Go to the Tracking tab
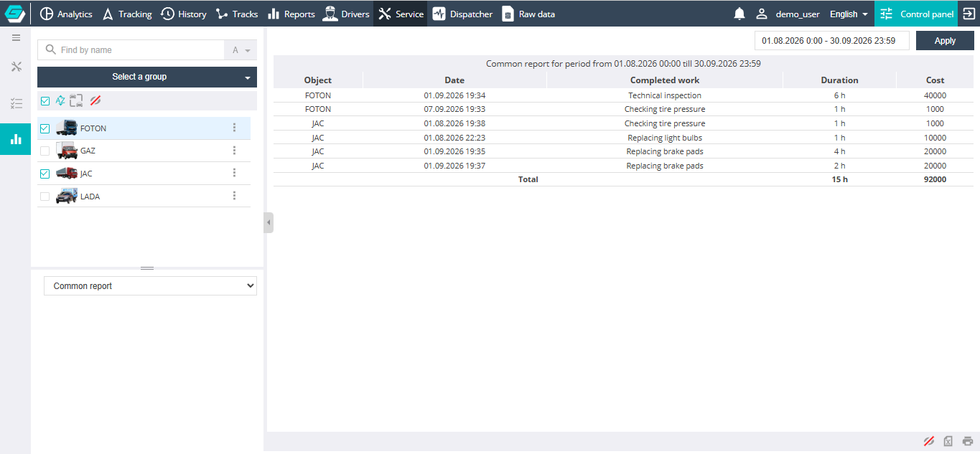This screenshot has width=980, height=454. click(x=127, y=14)
